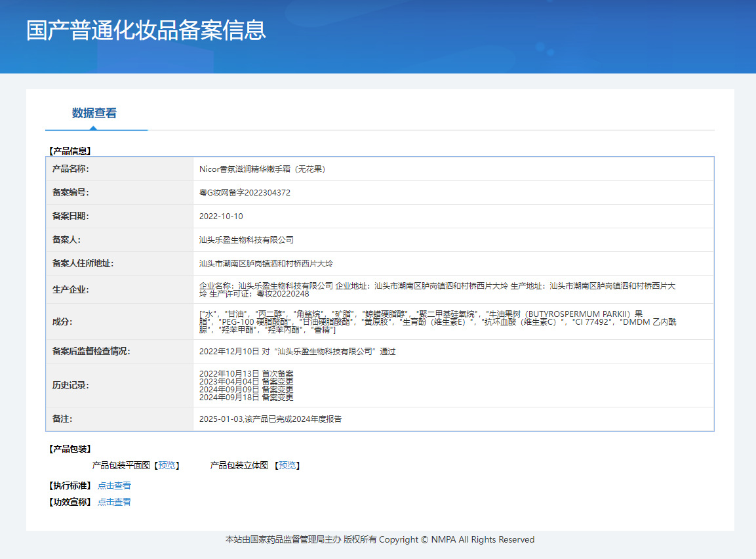Click the NMPA copyright footer text

(x=380, y=540)
